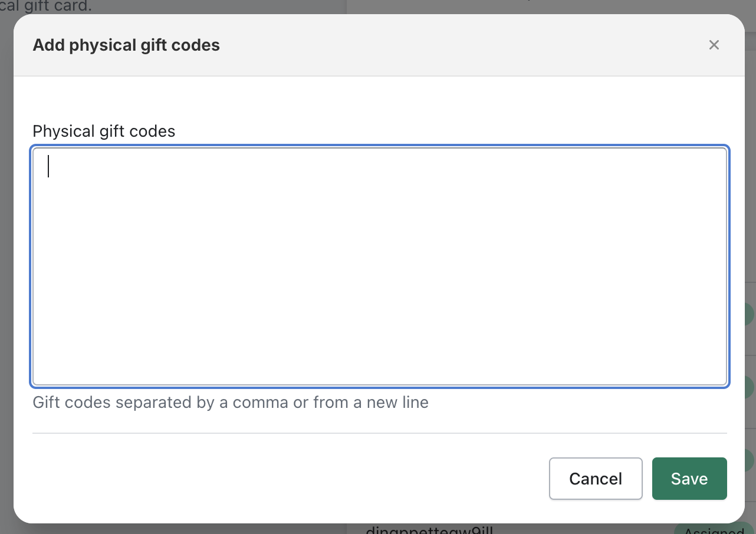Discard changes via the Cancel button

point(596,479)
